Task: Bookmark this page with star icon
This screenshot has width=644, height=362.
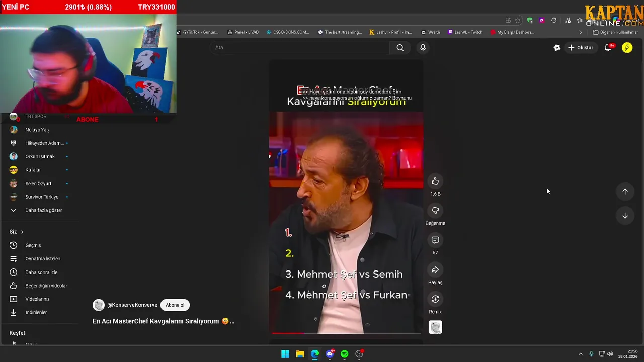Action: [517, 20]
